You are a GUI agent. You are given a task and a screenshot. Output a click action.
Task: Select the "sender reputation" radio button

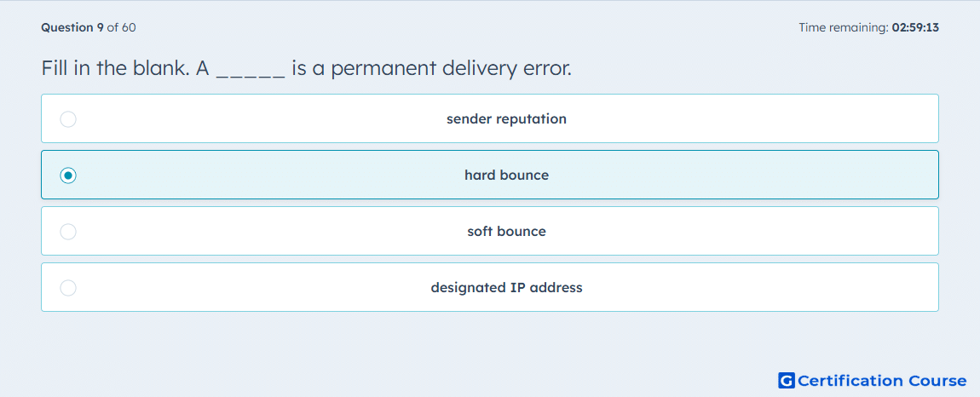click(68, 118)
